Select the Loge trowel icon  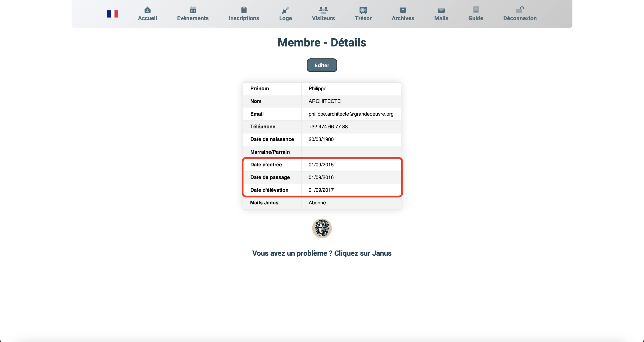click(285, 10)
